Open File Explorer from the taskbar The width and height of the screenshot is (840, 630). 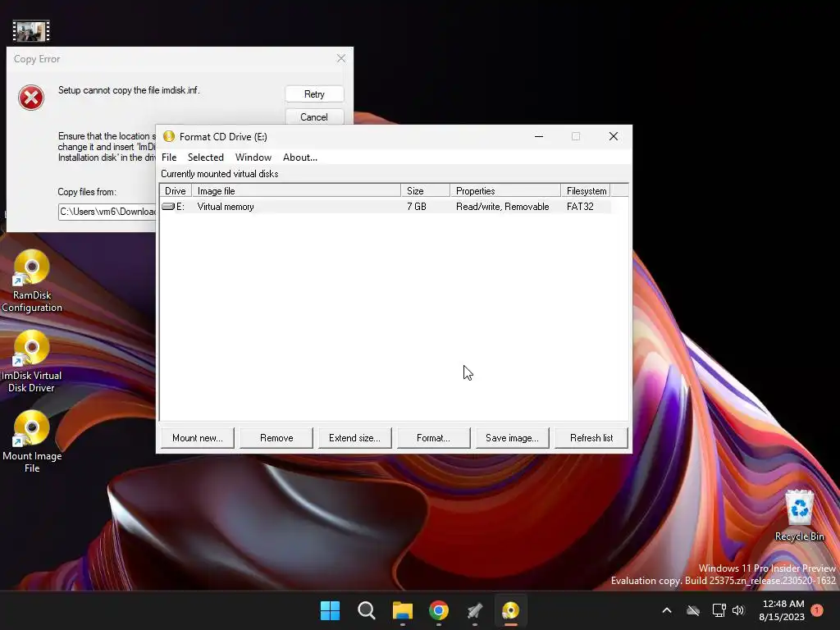402,610
